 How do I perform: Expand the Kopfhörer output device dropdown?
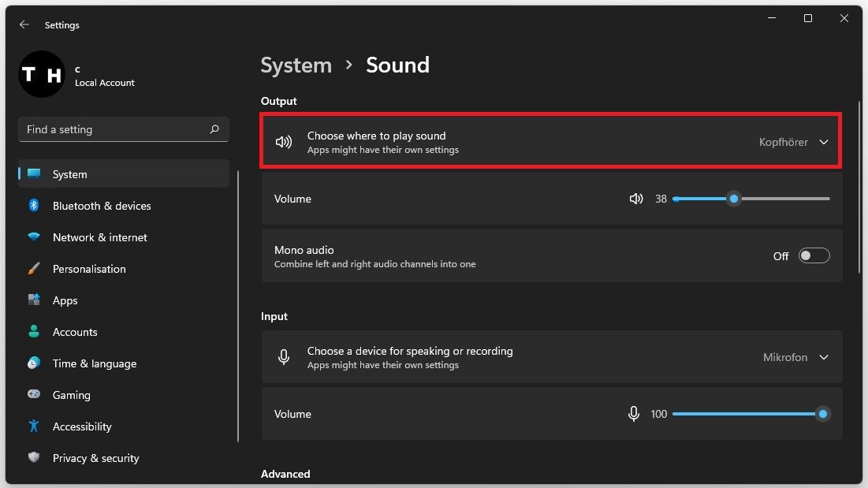(x=823, y=143)
